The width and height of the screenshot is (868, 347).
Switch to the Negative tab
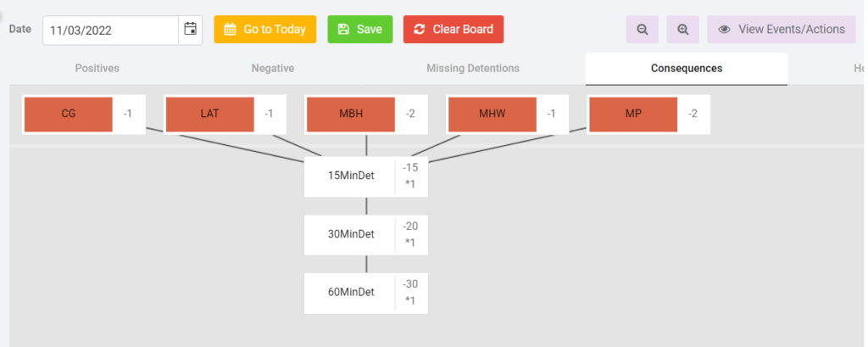272,68
